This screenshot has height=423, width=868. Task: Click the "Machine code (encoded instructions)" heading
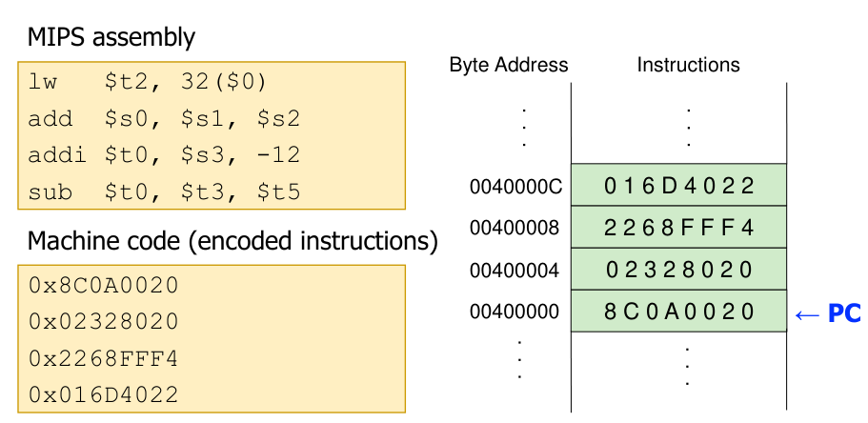coord(232,242)
